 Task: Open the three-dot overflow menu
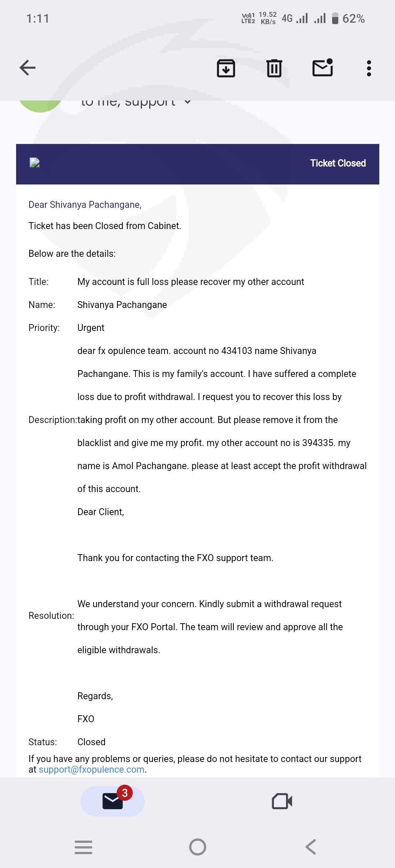coord(369,68)
